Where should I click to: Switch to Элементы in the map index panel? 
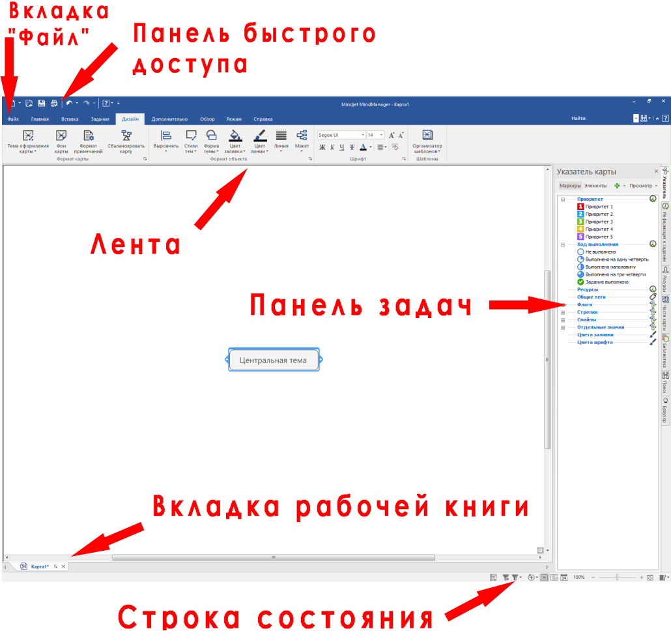[x=595, y=186]
